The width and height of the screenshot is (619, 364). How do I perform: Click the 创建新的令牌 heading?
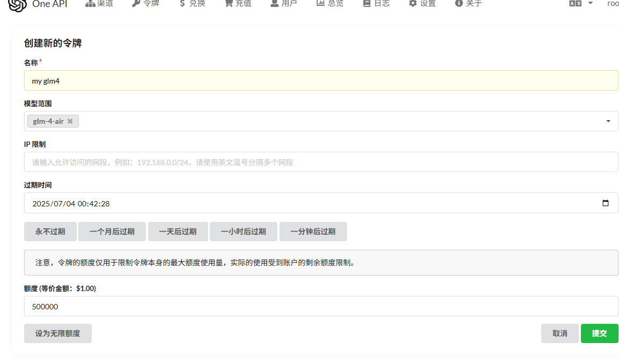coord(53,43)
